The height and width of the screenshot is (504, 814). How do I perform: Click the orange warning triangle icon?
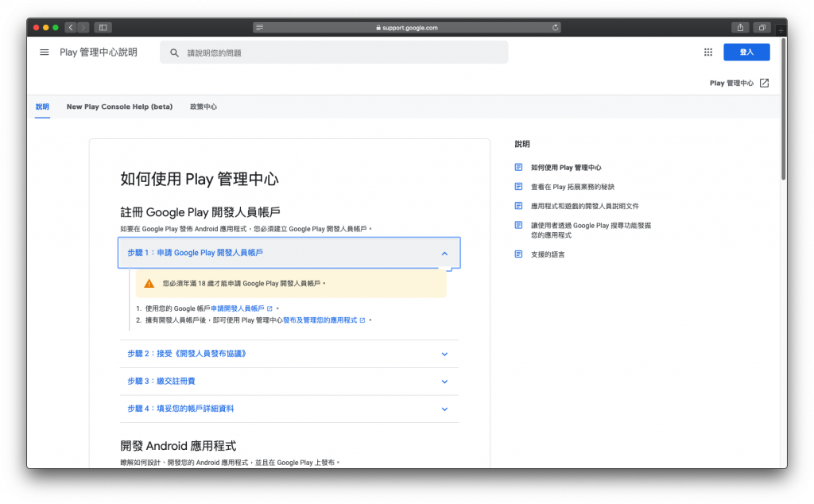(x=149, y=284)
